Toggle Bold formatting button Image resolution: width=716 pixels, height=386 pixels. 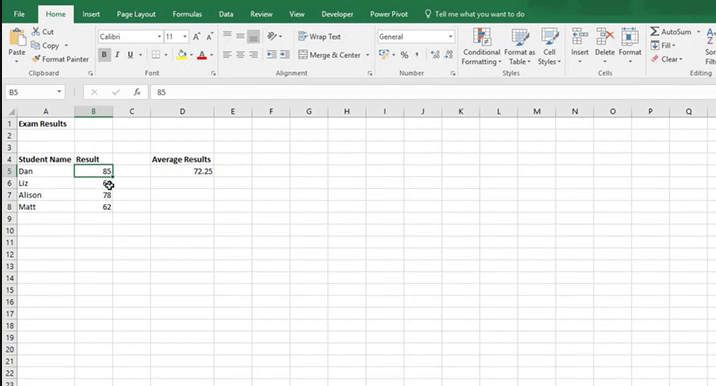click(104, 55)
